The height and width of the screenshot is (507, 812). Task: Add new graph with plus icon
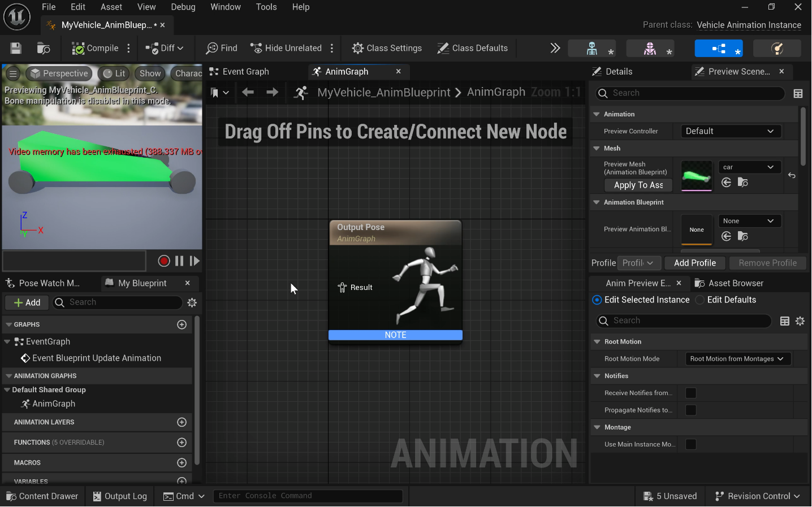point(182,325)
